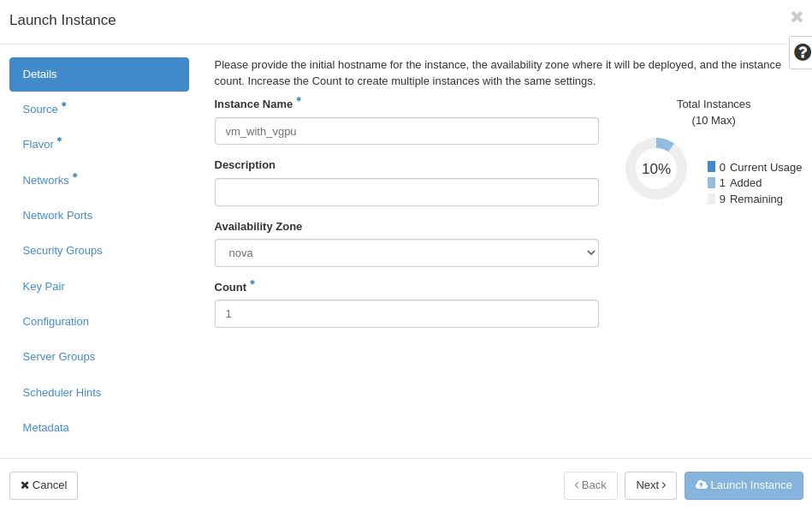The height and width of the screenshot is (511, 812).
Task: Select the Networks step
Action: 45,180
